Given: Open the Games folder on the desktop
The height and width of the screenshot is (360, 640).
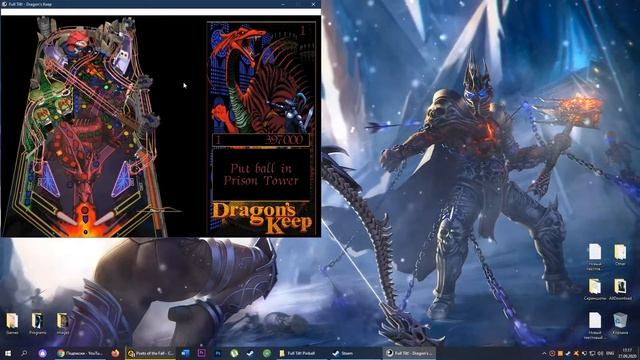Looking at the screenshot, I should click(x=12, y=324).
